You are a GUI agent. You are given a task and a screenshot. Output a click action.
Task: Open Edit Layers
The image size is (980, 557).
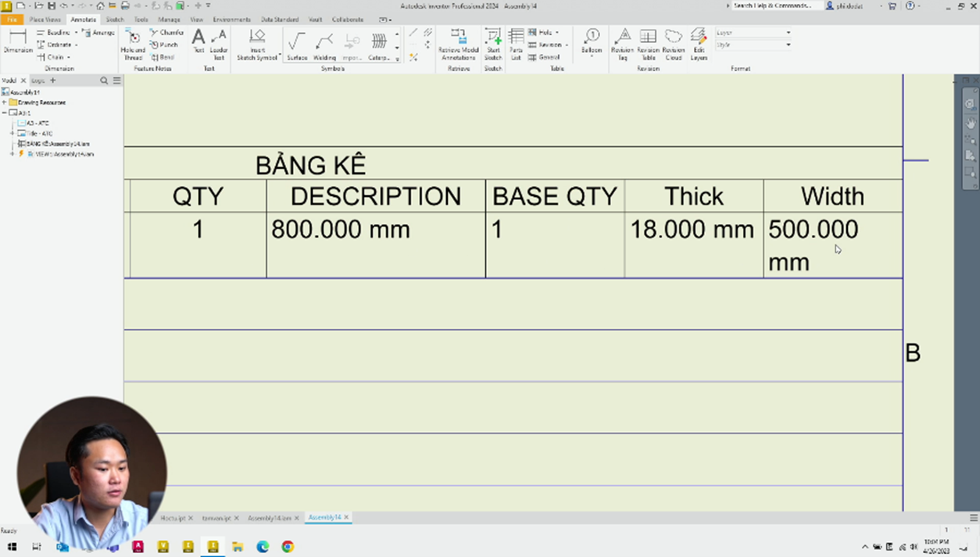coord(699,45)
